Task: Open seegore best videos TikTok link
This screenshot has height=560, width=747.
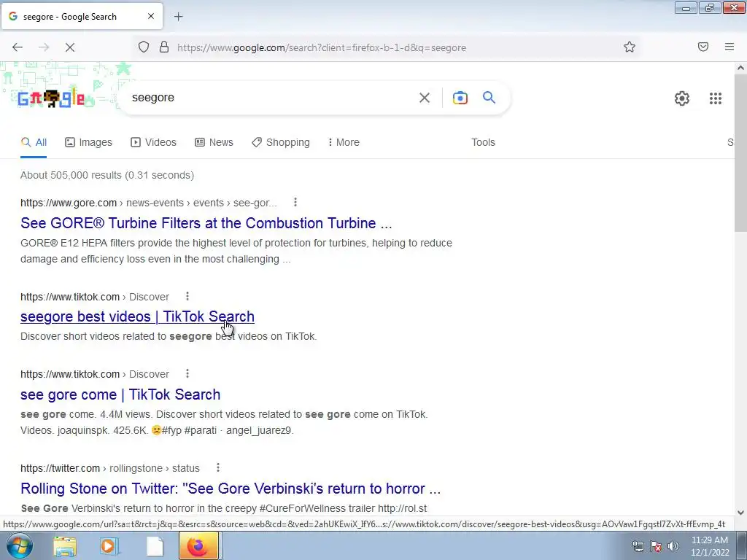Action: [137, 316]
